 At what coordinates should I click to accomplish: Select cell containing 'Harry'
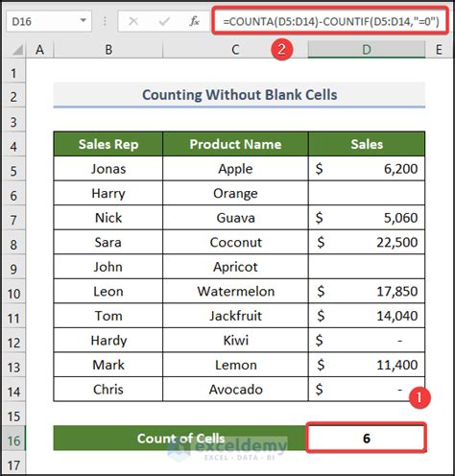108,193
